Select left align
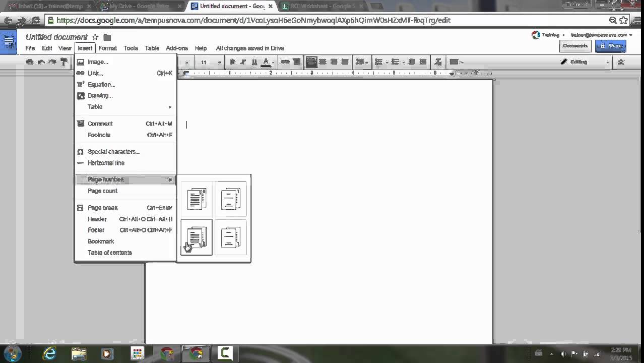Image resolution: width=644 pixels, height=363 pixels. pyautogui.click(x=311, y=62)
